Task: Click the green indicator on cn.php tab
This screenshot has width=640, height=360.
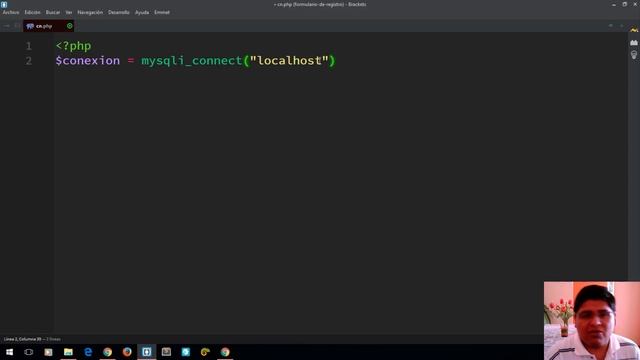Action: pos(70,26)
